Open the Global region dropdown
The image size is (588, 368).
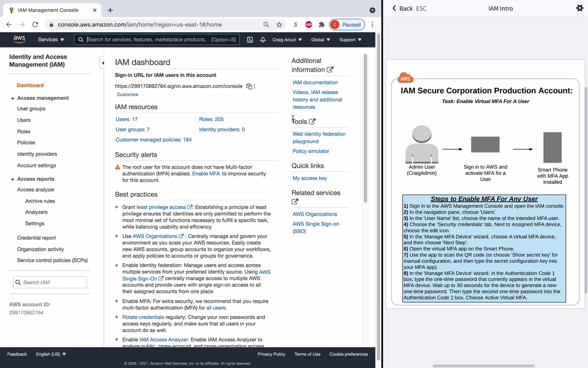(x=320, y=39)
